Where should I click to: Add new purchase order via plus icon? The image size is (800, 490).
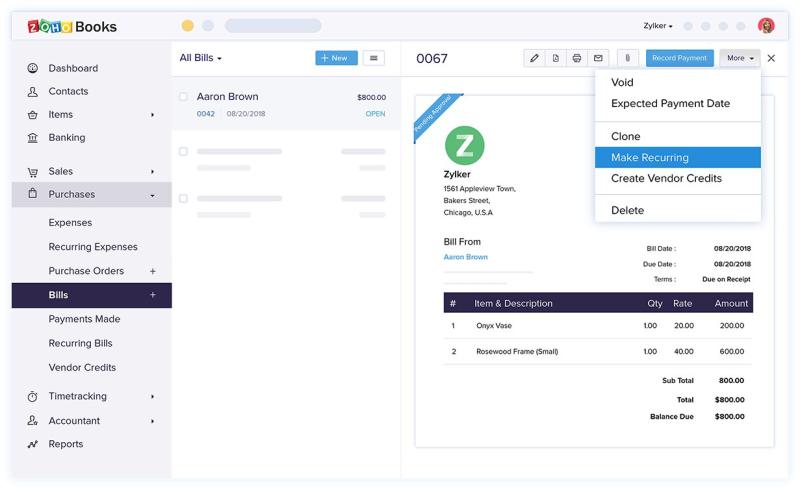153,271
